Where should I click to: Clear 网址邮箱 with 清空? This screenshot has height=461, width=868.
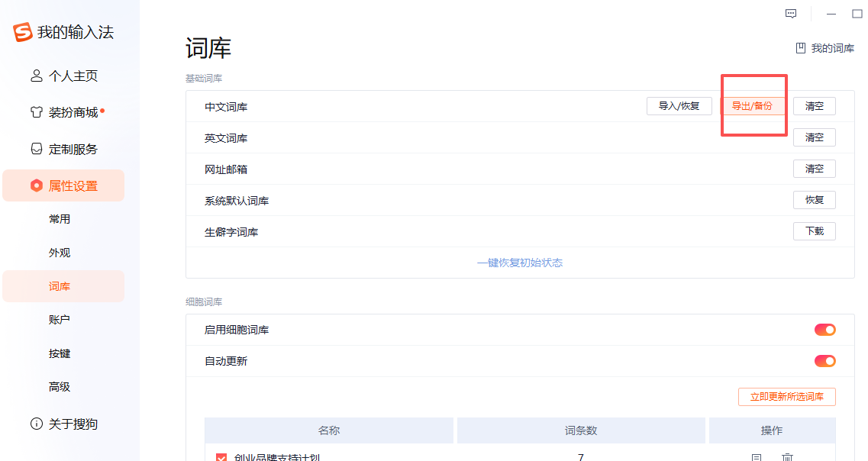coord(815,169)
